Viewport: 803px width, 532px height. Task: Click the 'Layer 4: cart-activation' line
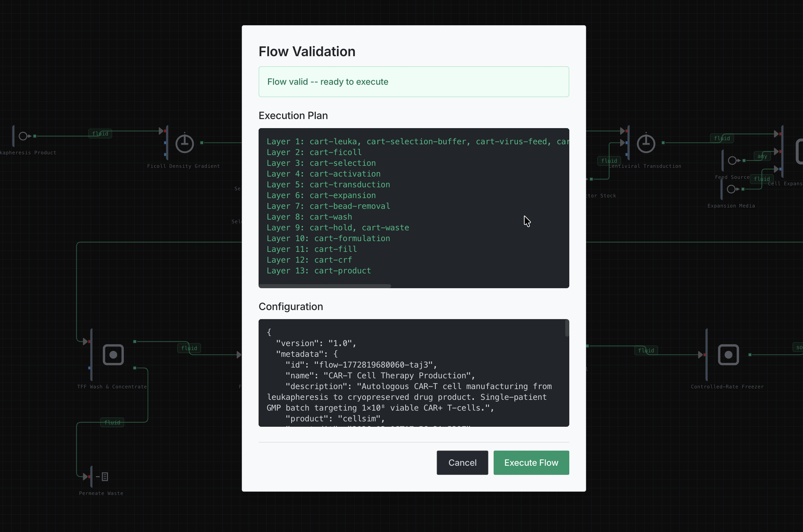click(324, 174)
